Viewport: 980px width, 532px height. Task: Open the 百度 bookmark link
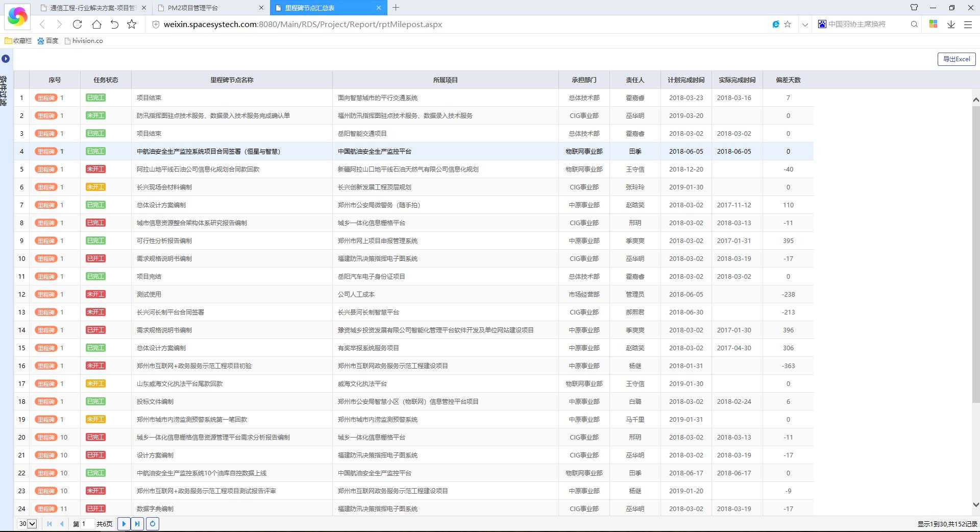(x=48, y=41)
